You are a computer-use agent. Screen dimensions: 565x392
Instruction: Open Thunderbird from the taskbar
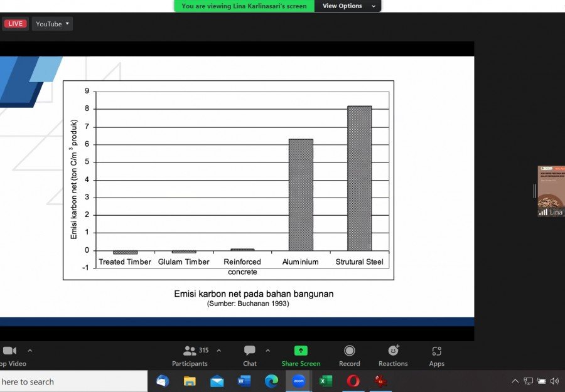162,381
